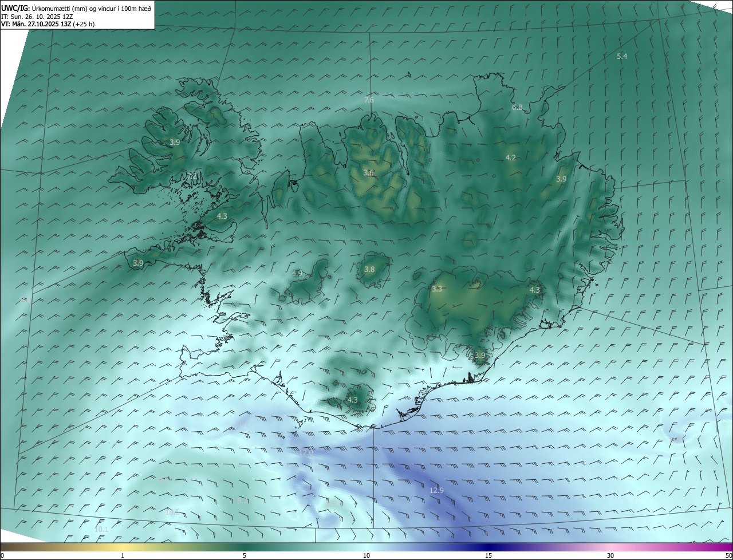Click the 12.9 value in the blue area
The width and height of the screenshot is (733, 560).
436,490
